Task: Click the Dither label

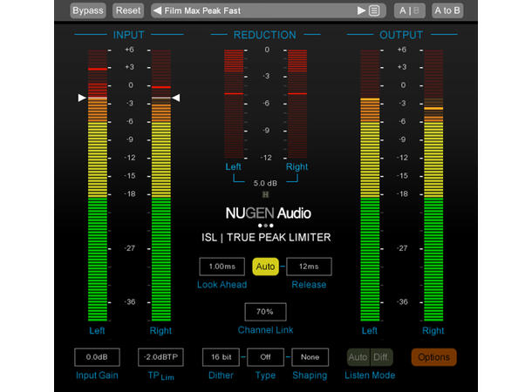Action: coord(221,375)
